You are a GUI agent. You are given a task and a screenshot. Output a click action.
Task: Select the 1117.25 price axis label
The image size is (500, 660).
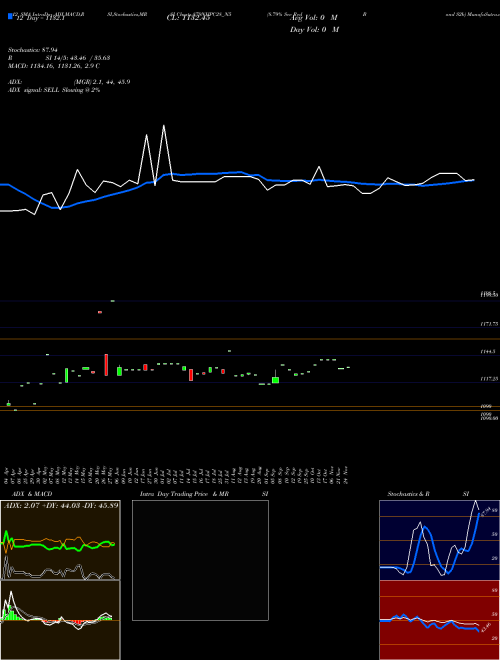coord(489,379)
